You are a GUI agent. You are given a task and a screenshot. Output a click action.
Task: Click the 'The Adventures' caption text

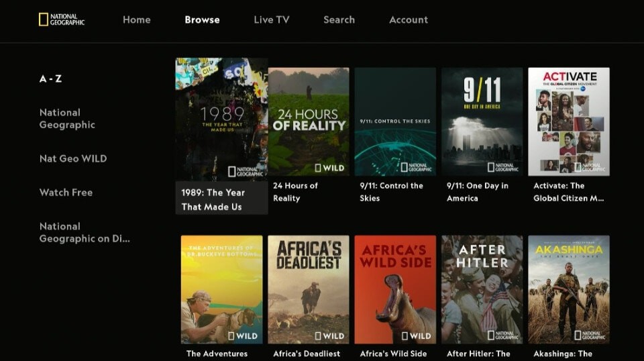pos(217,354)
